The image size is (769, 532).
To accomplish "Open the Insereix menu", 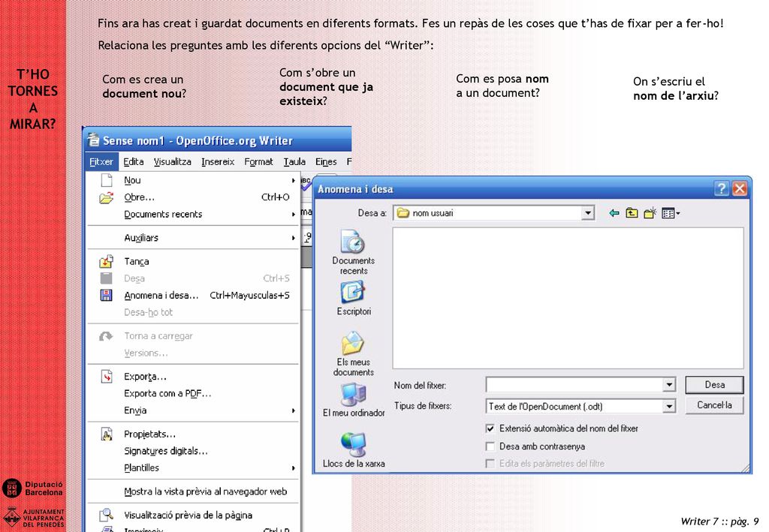I will point(218,161).
